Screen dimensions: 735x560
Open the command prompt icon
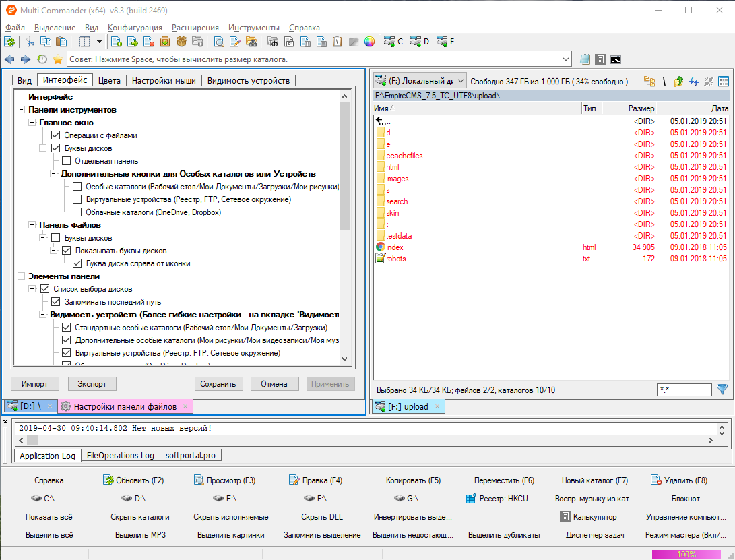(x=616, y=59)
